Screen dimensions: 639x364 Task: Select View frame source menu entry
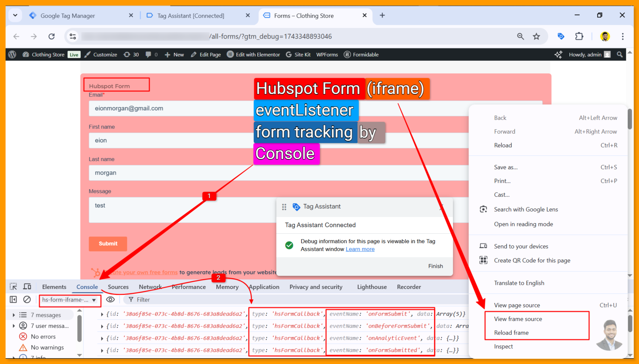[518, 319]
